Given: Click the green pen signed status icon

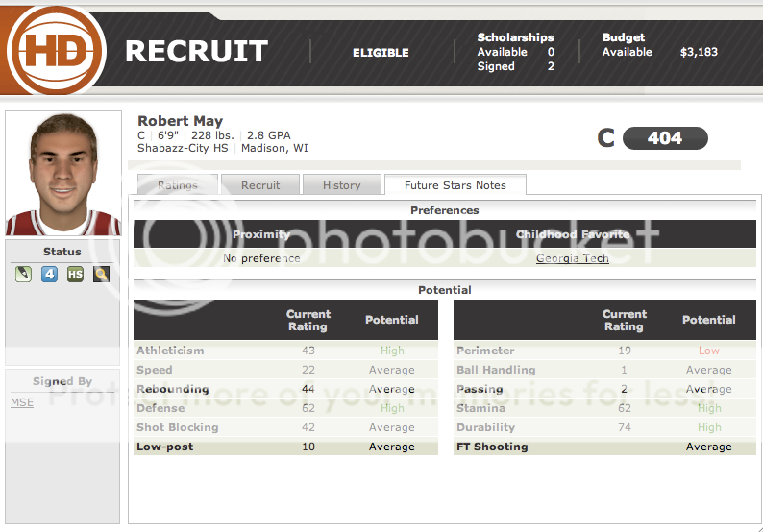Looking at the screenshot, I should click(24, 275).
